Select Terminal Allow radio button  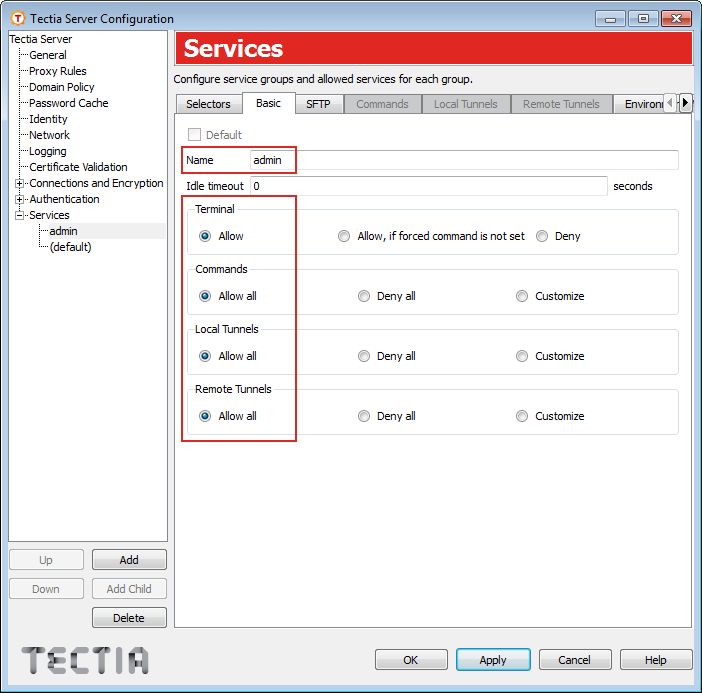pos(205,236)
